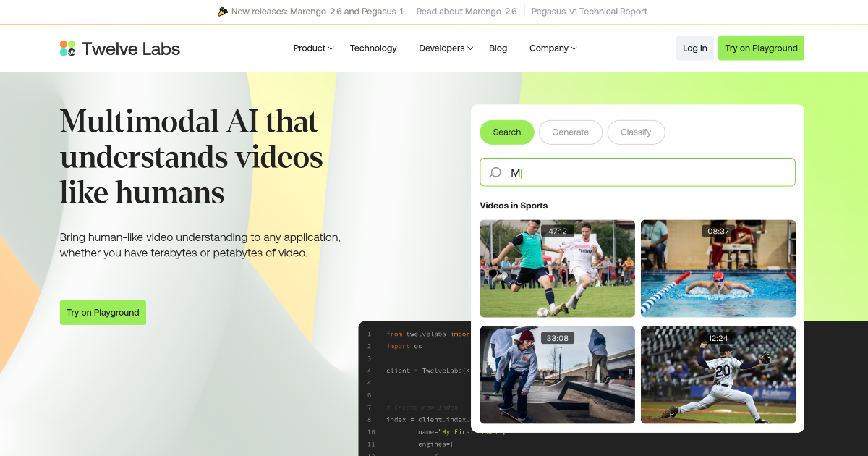Expand the Company navigation dropdown
The image size is (868, 456).
click(x=552, y=48)
